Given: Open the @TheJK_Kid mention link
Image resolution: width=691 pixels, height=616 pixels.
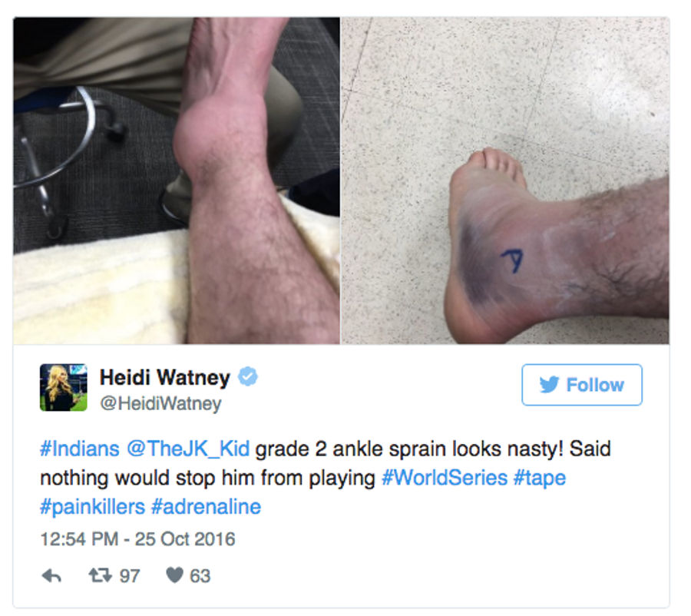Looking at the screenshot, I should click(188, 449).
